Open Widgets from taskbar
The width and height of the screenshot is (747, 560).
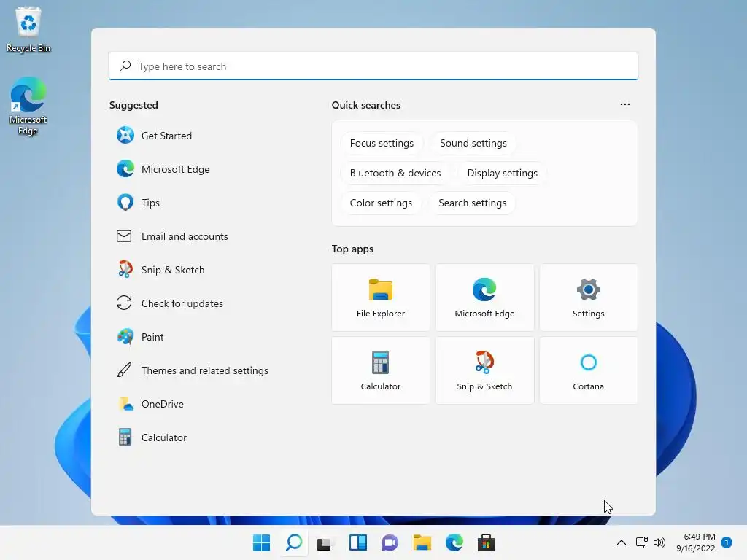coord(357,542)
